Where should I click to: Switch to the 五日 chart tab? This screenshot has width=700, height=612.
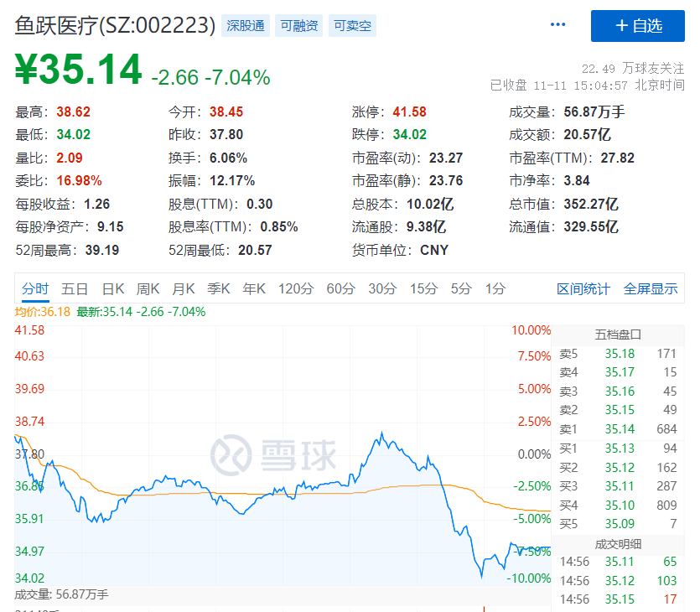(75, 289)
